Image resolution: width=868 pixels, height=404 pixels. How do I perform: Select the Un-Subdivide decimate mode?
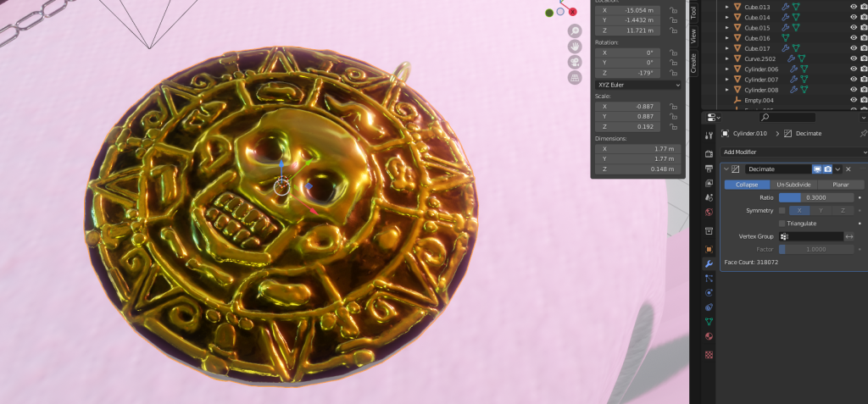[x=793, y=185]
